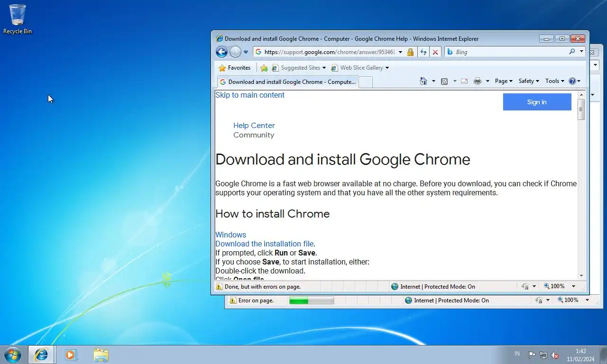Expand the address bar autocomplete dropdown
The width and height of the screenshot is (607, 364).
(400, 52)
